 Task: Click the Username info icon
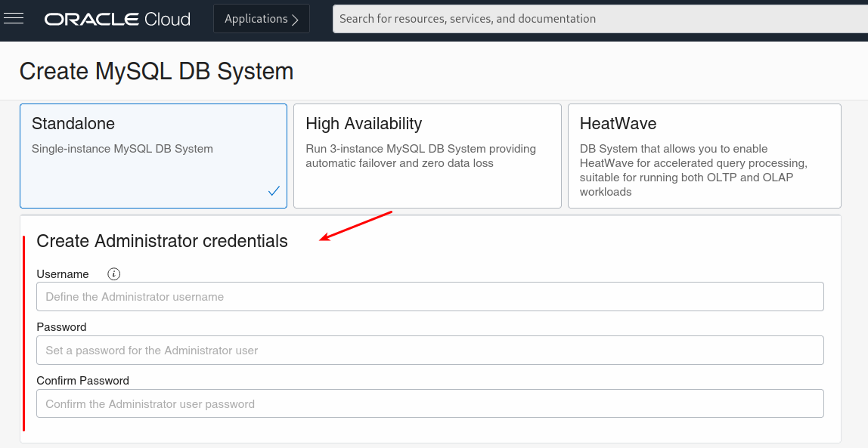[x=114, y=274]
